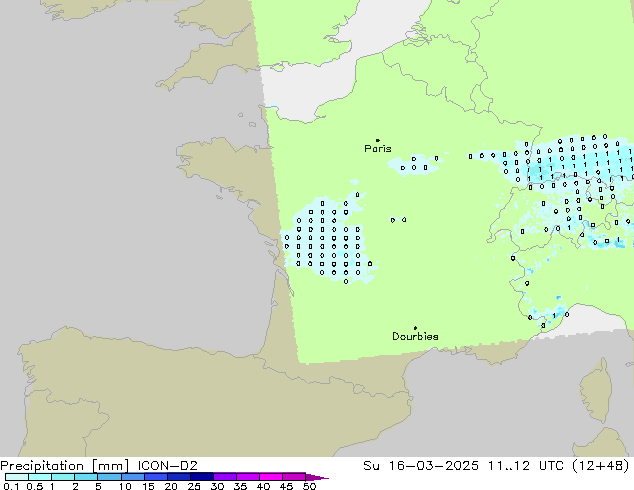Click the black dot marking Dourbies

415,328
